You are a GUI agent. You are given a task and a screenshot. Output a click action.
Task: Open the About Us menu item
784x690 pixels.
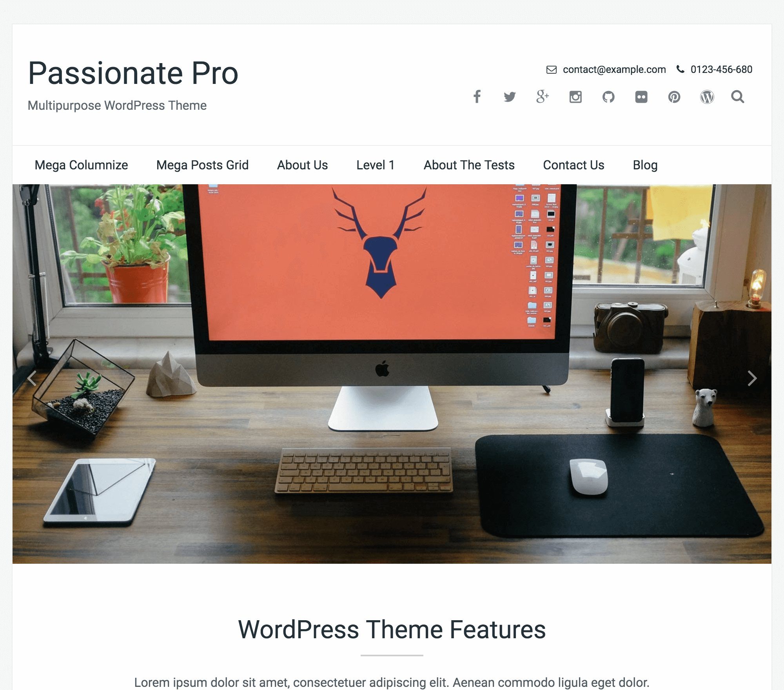[302, 165]
